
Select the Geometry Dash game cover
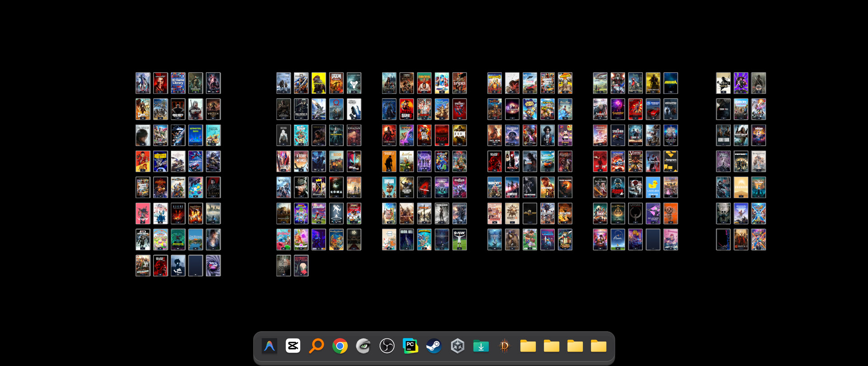[x=196, y=135]
